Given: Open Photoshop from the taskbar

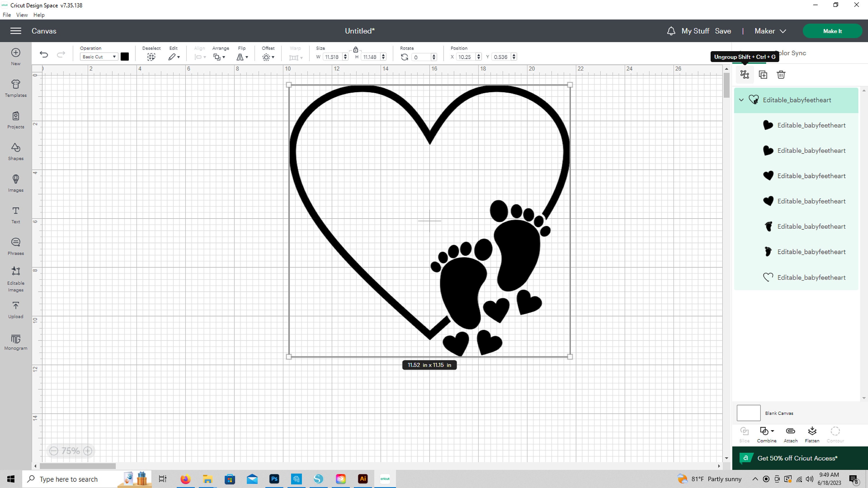Looking at the screenshot, I should coord(274,479).
